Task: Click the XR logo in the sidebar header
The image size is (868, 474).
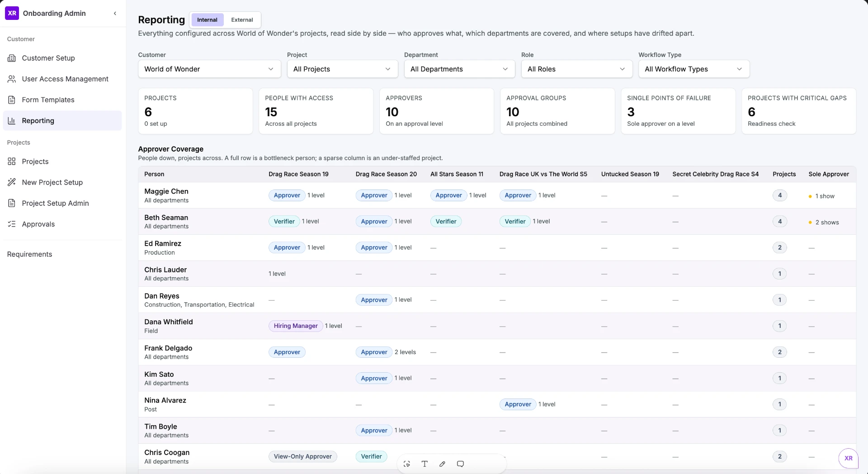Action: point(12,13)
